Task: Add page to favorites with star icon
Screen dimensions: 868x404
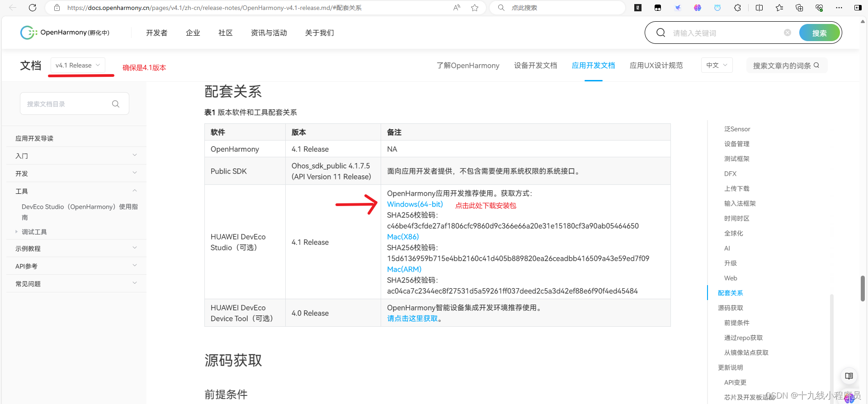Action: coord(475,8)
